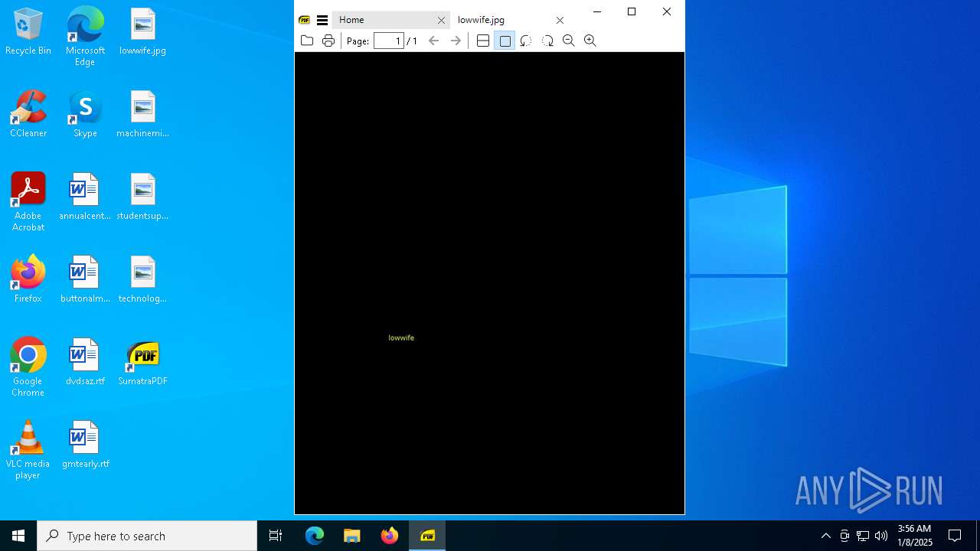Open Task View on the taskbar
Screen dimensions: 980x551
(276, 536)
